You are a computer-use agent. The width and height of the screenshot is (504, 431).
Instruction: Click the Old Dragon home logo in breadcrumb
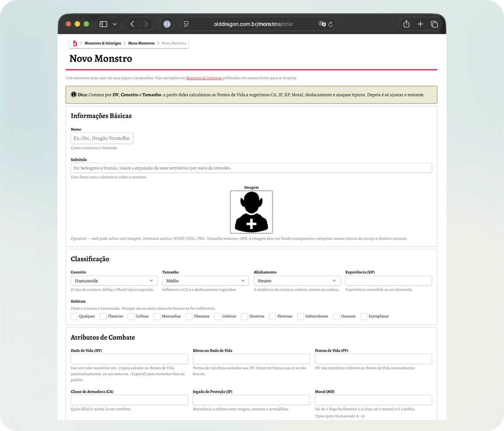[x=75, y=43]
